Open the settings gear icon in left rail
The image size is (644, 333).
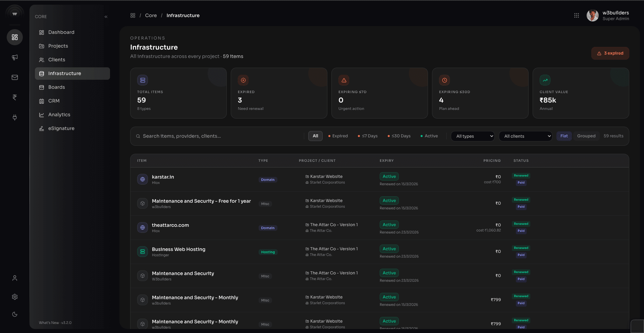(x=15, y=297)
